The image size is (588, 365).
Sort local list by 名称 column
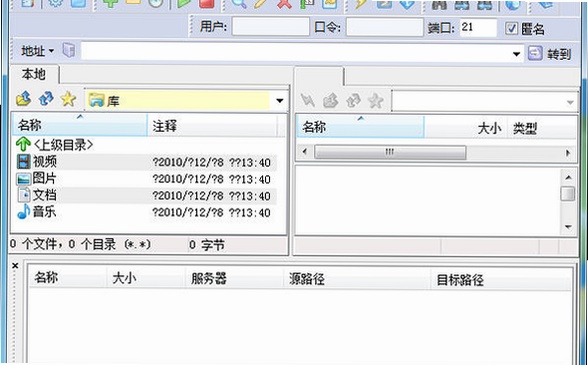tap(80, 125)
